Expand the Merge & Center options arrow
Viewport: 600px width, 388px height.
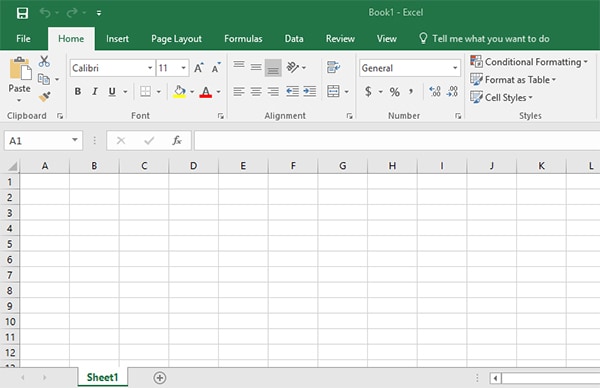pos(346,92)
